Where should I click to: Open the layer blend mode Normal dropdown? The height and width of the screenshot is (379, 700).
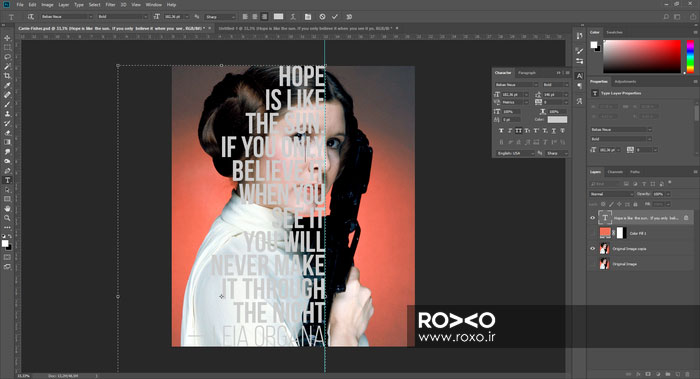[612, 194]
